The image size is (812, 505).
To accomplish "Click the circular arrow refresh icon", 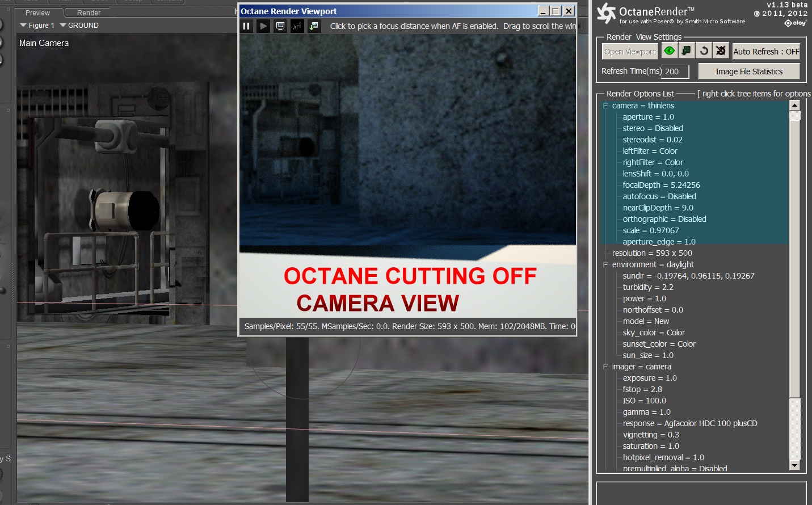I will [x=704, y=51].
